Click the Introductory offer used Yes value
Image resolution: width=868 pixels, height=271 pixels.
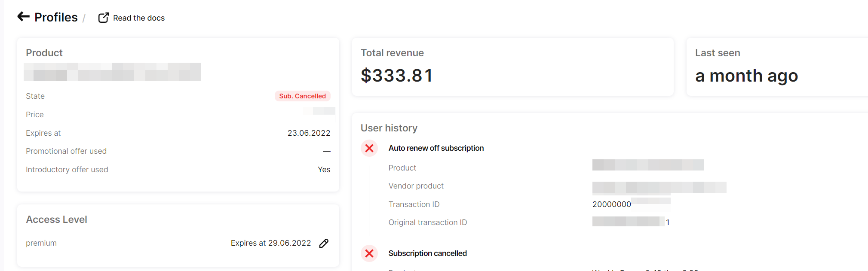point(324,170)
